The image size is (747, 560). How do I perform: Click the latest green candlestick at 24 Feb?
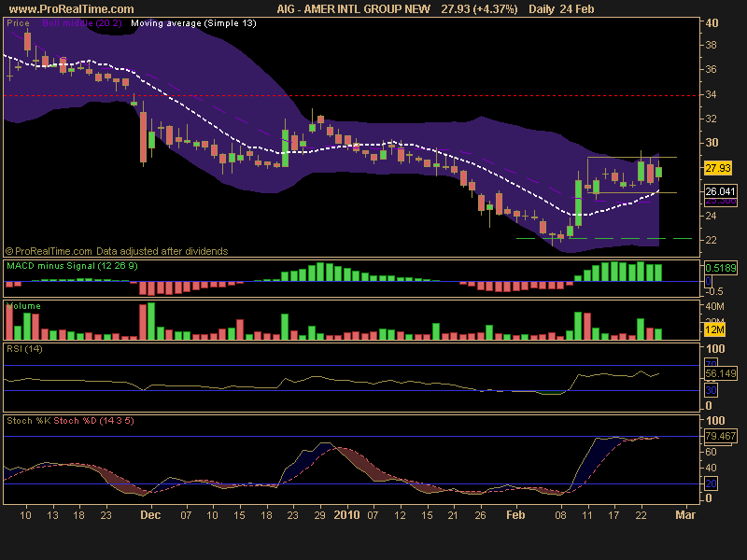pyautogui.click(x=659, y=171)
